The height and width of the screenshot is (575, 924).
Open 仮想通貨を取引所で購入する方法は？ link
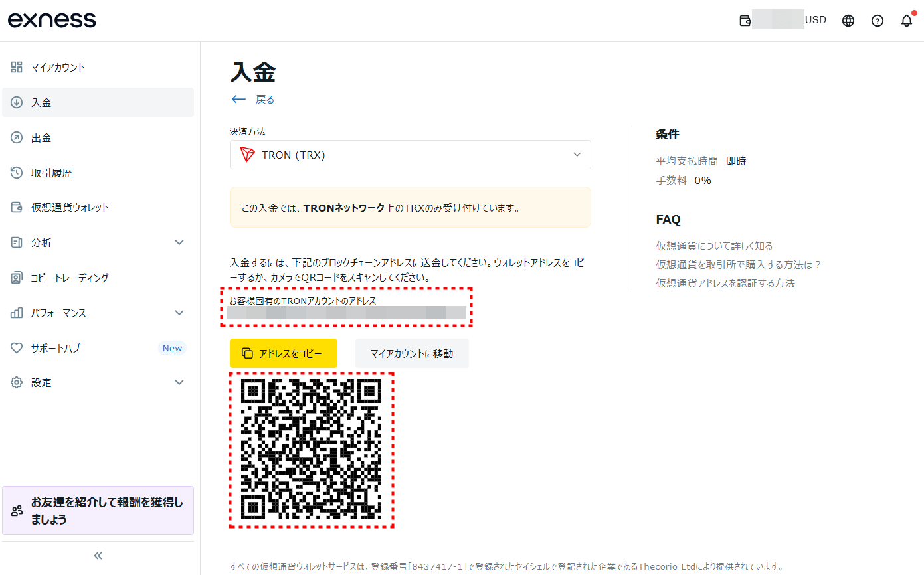739,264
